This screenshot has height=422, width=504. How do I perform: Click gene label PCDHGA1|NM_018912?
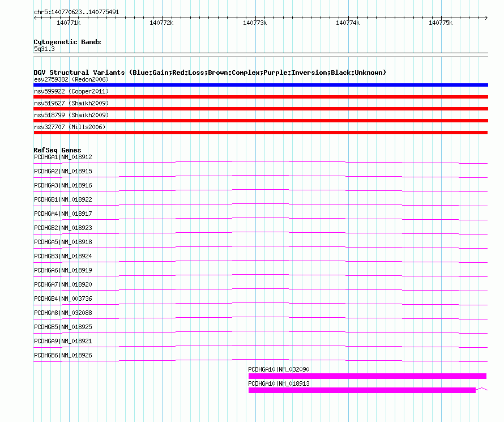coord(63,157)
